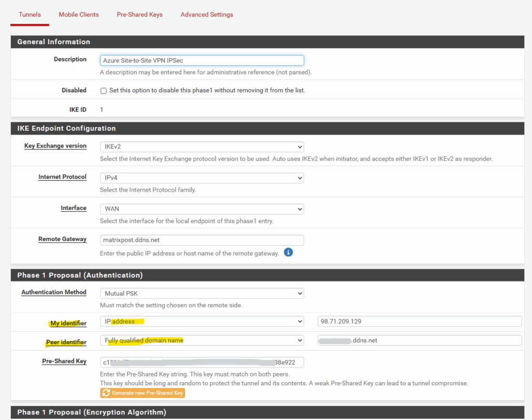Viewport: 532px width, 420px height.
Task: Expand the My identifier type dropdown
Action: pos(202,321)
